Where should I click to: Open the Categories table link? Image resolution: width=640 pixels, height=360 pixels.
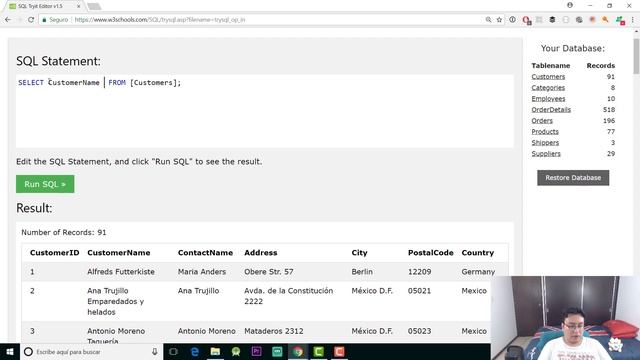point(548,88)
